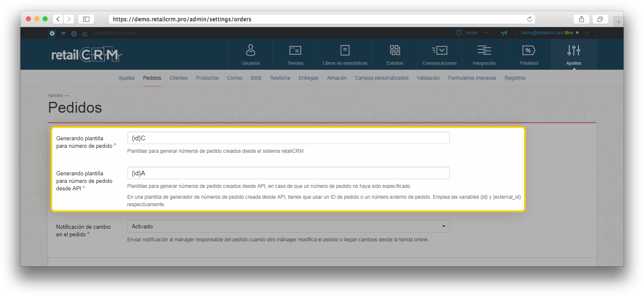
Task: Go forward in Safari history
Action: point(69,19)
